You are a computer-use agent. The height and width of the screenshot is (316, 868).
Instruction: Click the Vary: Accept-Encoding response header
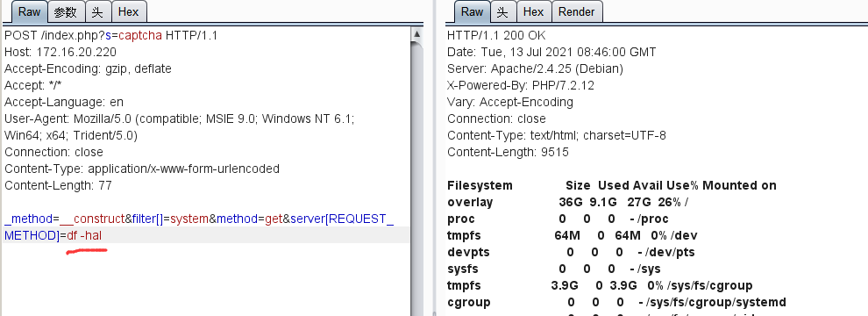click(509, 102)
